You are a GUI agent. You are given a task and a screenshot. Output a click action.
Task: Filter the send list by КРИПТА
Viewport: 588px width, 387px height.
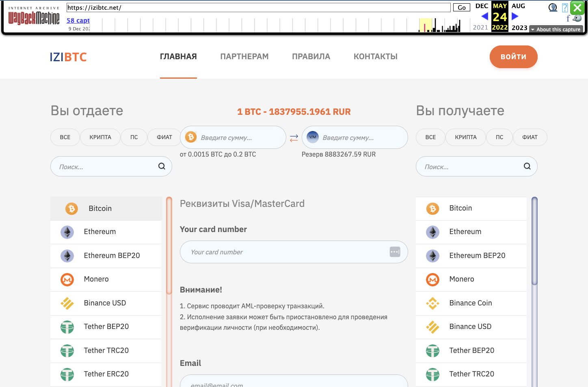100,137
